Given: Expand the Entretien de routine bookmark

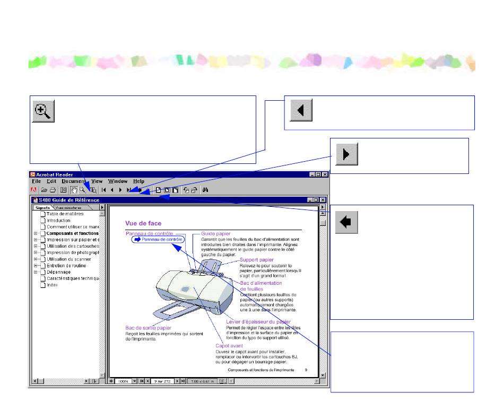Looking at the screenshot, I should 36,266.
